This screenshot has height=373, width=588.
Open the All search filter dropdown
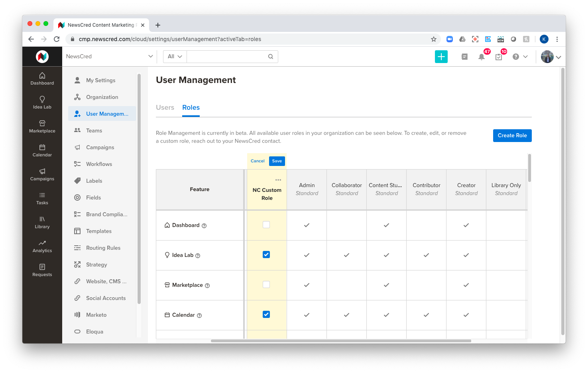[x=175, y=57]
